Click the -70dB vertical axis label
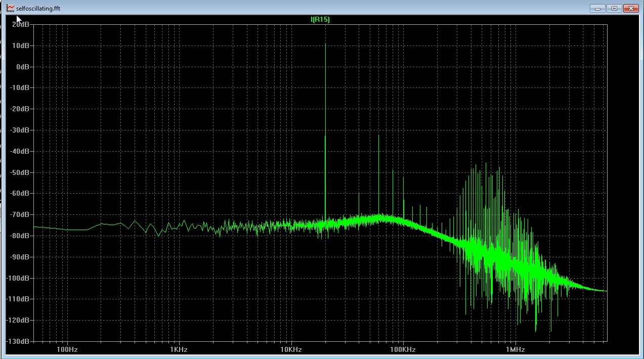 click(20, 214)
